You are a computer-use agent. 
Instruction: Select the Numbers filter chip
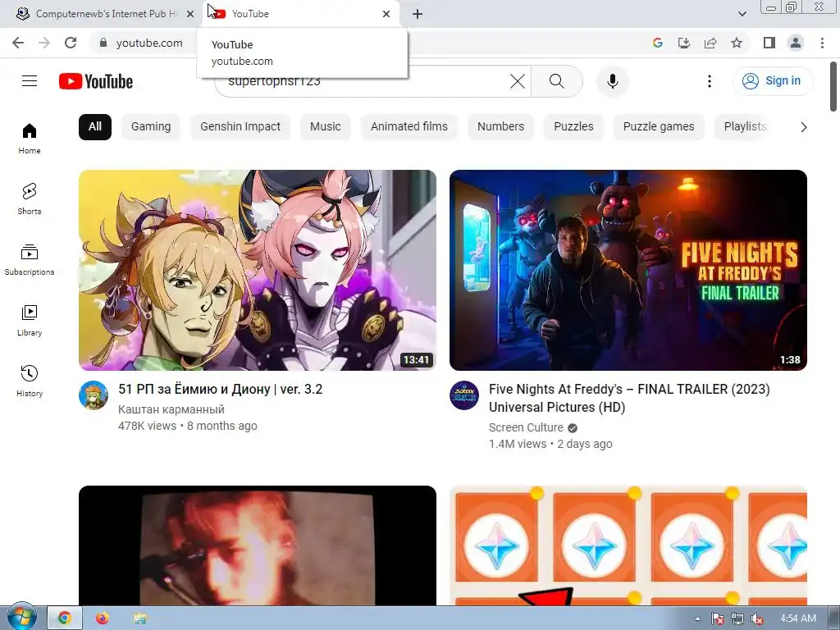(500, 127)
